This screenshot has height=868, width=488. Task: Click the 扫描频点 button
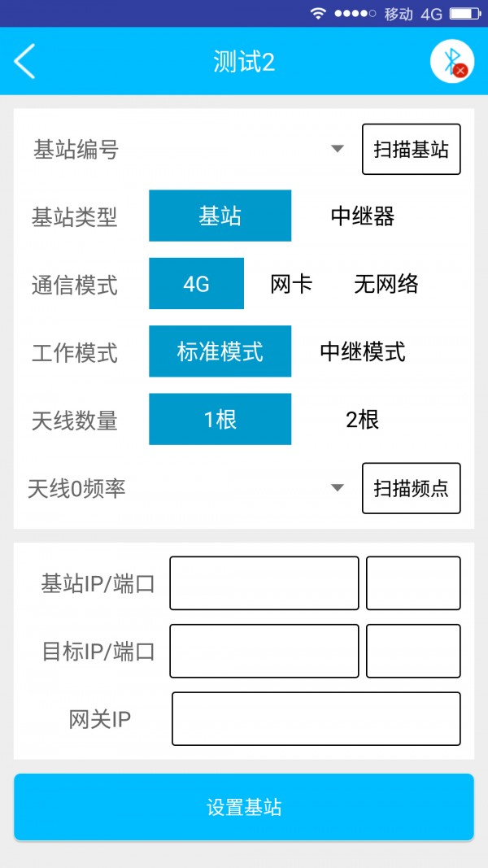pos(411,488)
